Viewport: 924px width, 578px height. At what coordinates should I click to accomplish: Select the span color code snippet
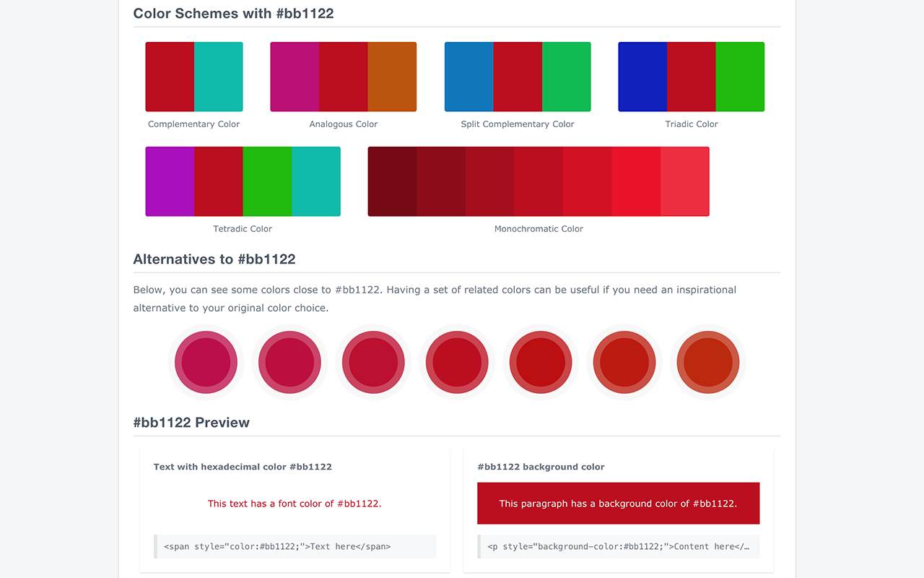tap(295, 546)
